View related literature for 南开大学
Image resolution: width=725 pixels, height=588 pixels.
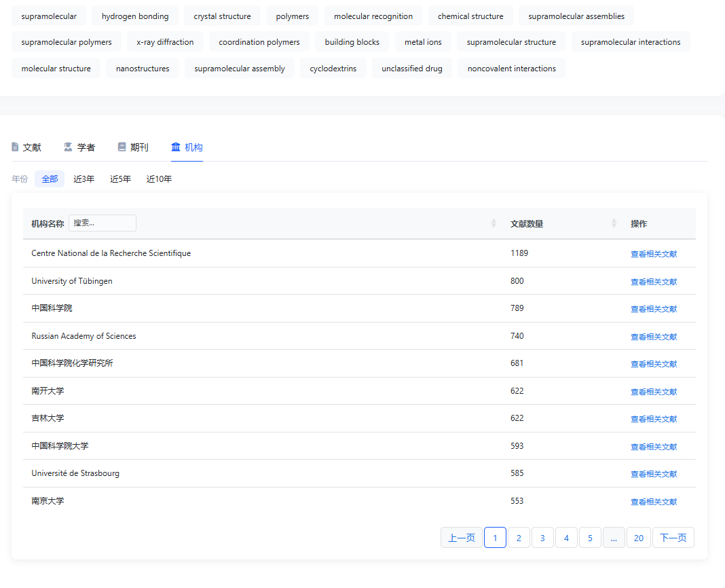click(653, 392)
